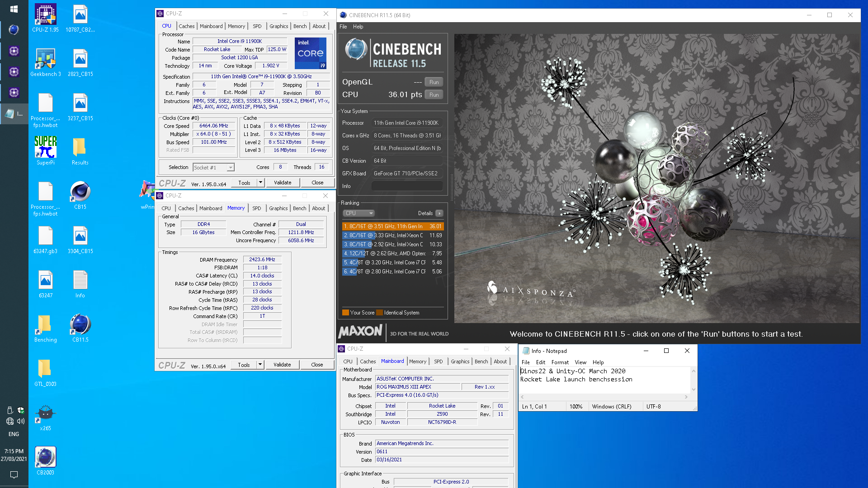
Task: Click the Notepad vertical scrollbar down arrow
Action: pos(693,389)
